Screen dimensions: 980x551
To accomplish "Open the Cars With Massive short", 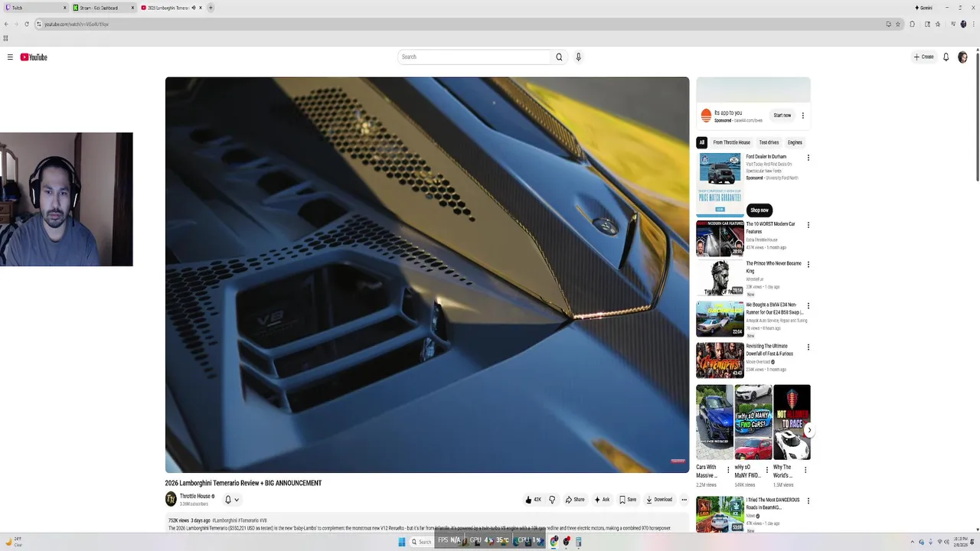I will (714, 422).
